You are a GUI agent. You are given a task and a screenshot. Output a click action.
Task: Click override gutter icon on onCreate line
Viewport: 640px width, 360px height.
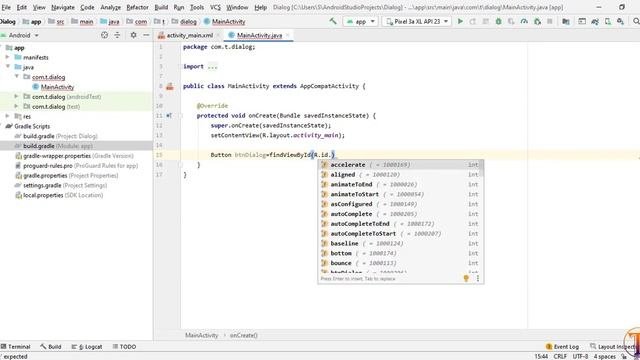coord(169,116)
